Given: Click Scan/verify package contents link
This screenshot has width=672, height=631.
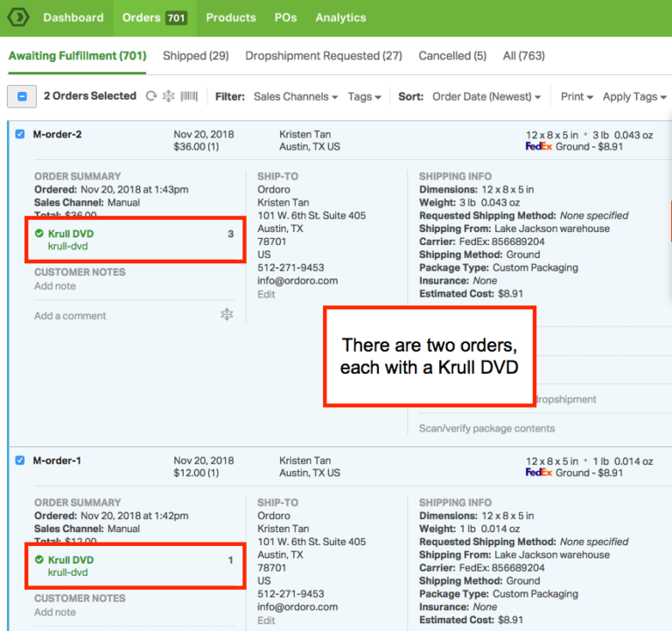Looking at the screenshot, I should [x=486, y=428].
